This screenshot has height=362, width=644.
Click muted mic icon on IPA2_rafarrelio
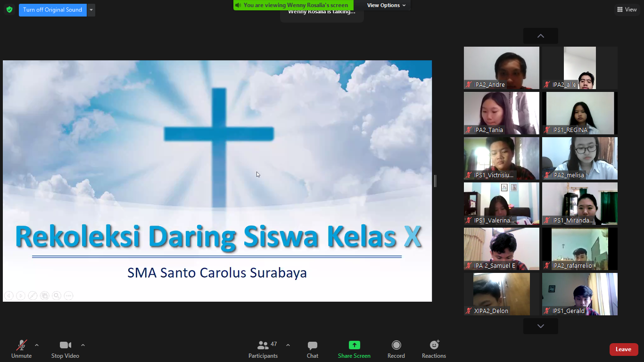coord(547,266)
